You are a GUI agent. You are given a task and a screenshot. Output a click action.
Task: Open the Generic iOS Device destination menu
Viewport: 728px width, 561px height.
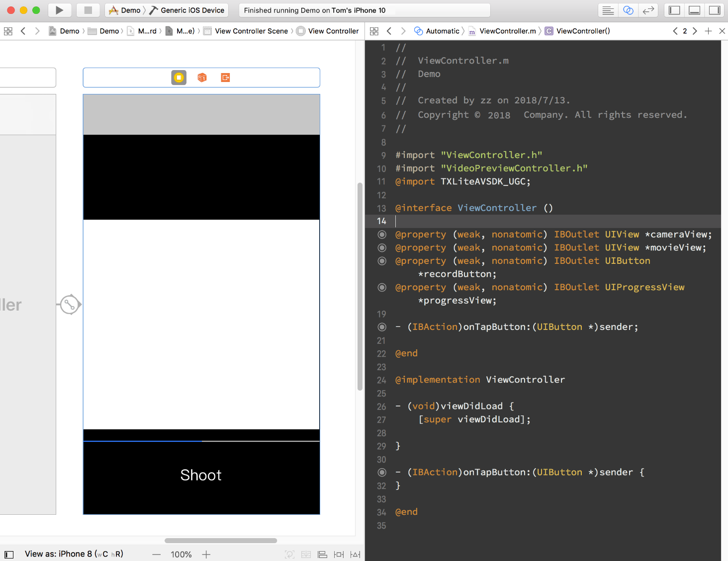pos(192,10)
